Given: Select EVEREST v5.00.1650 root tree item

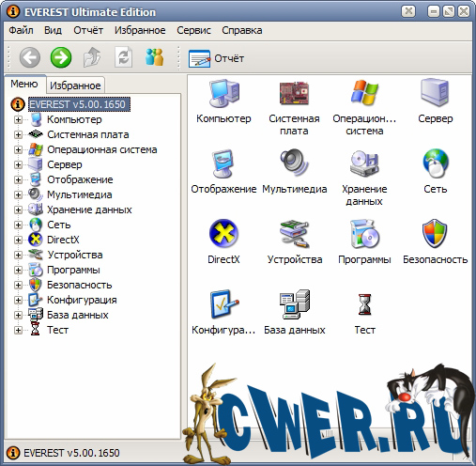Looking at the screenshot, I should (x=79, y=104).
